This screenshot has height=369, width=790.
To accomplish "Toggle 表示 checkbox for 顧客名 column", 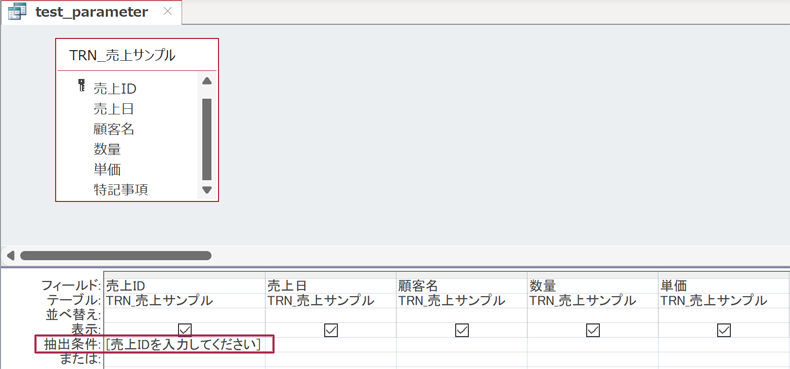I will [462, 330].
